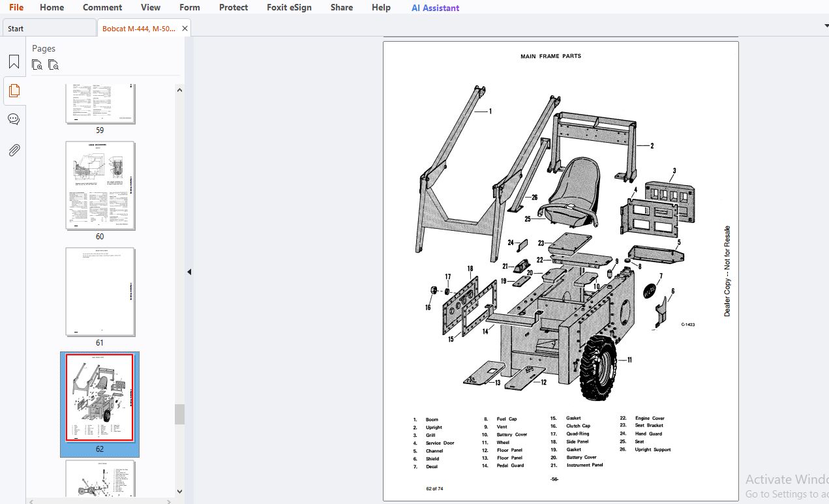Close the Bobcat M-444 document tab
The width and height of the screenshot is (829, 504).
[185, 29]
